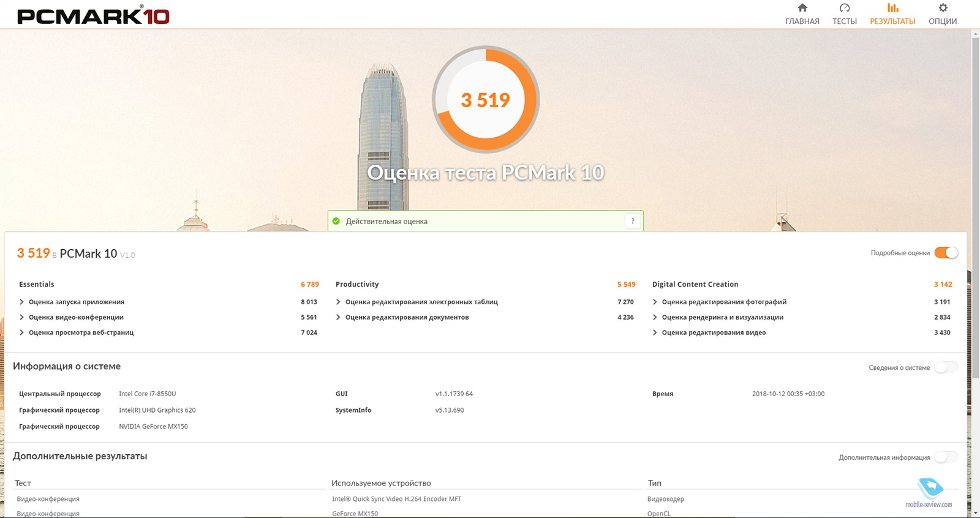Click the Essentials score 6 789

pos(310,284)
